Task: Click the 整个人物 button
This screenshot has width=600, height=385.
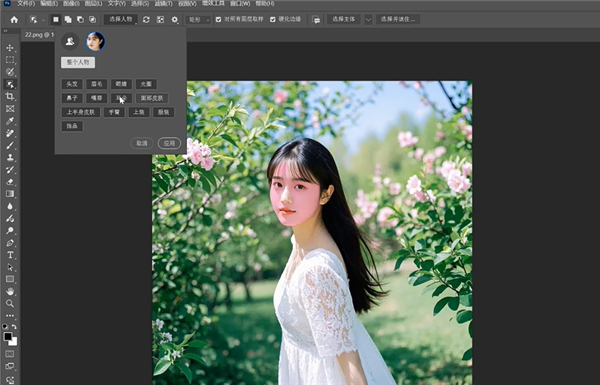Action: 78,62
